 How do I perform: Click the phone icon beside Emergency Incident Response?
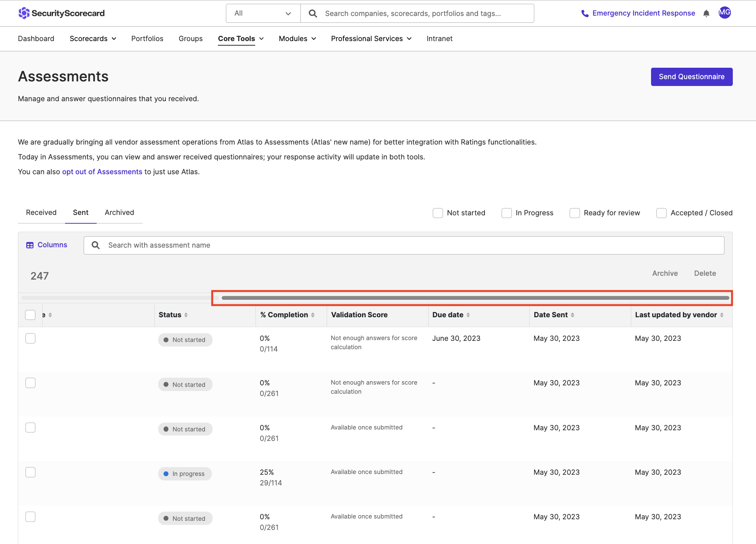(x=584, y=13)
